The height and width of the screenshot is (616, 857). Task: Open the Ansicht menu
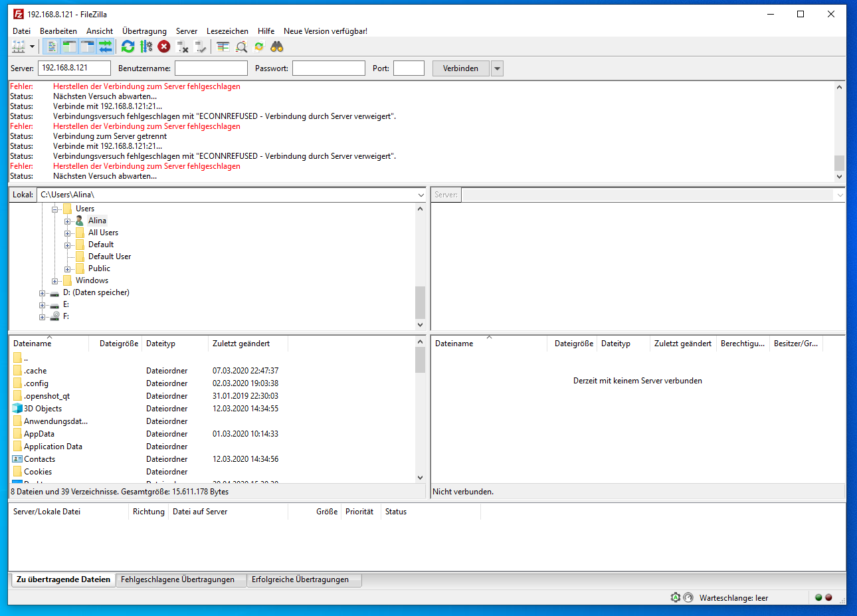(x=100, y=31)
